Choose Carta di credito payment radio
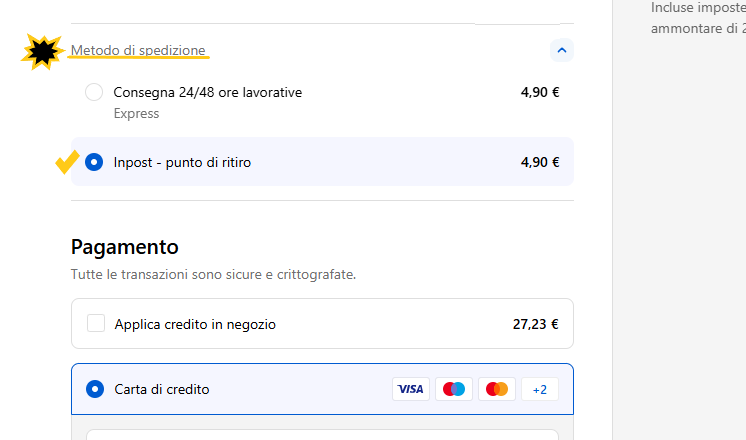The width and height of the screenshot is (746, 440). pyautogui.click(x=95, y=389)
